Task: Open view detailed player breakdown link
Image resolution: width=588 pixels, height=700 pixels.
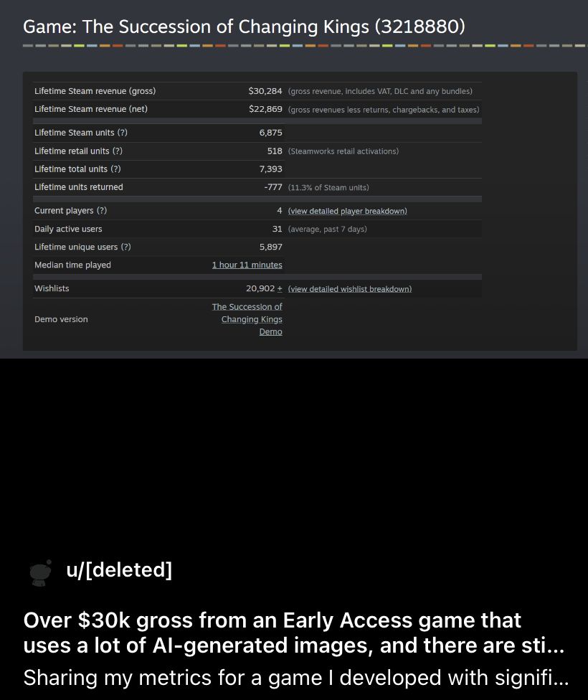Action: click(x=347, y=211)
